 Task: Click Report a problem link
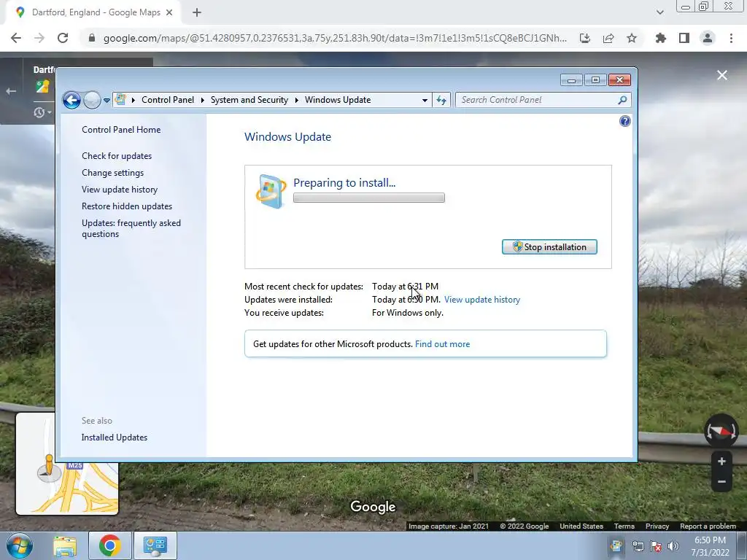click(708, 526)
